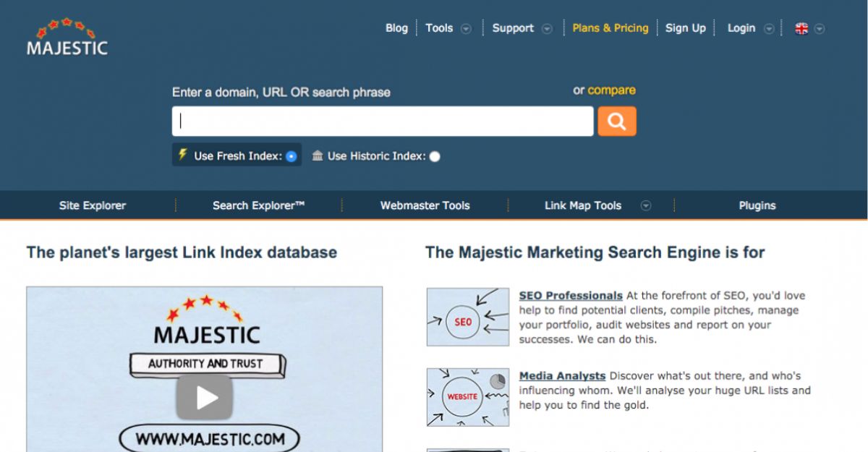Expand the Link Map Tools dropdown arrow
The width and height of the screenshot is (868, 452).
[x=646, y=206]
